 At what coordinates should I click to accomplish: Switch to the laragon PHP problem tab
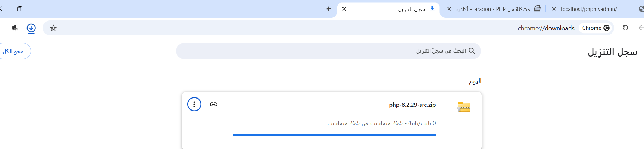[494, 9]
